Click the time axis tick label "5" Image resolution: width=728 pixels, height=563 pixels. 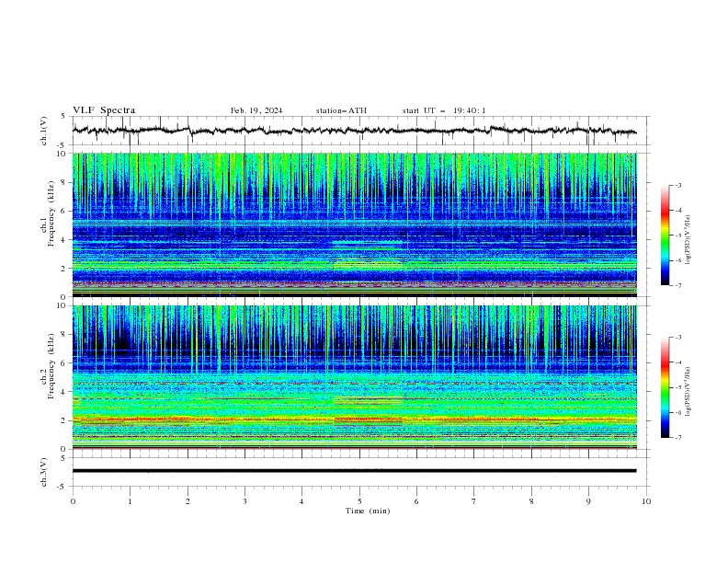(x=359, y=501)
